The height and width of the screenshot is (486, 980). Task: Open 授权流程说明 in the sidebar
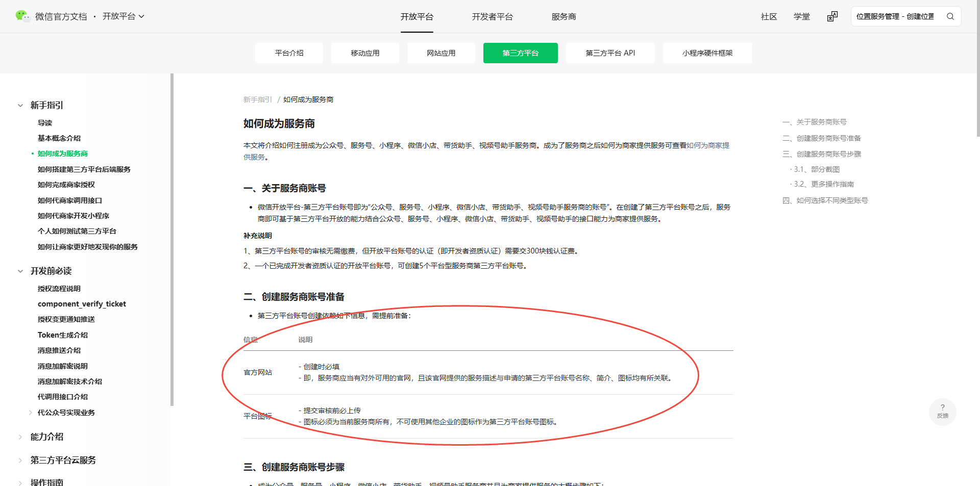(59, 289)
